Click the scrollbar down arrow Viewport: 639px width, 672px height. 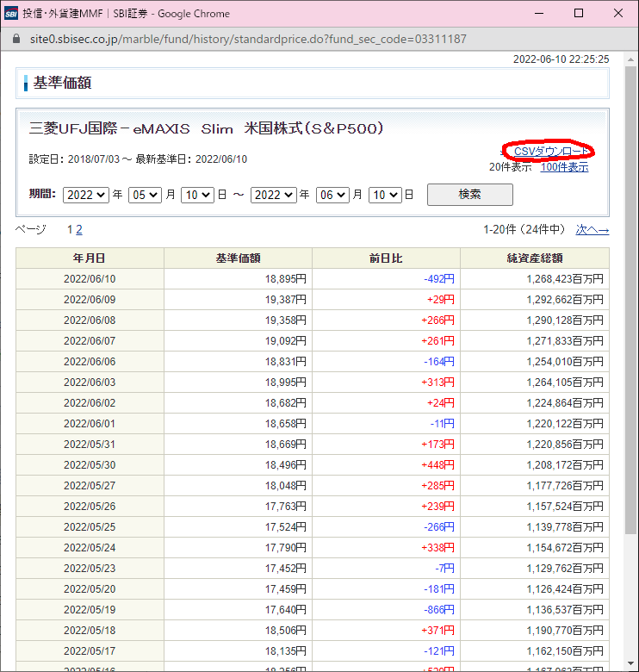(x=631, y=664)
